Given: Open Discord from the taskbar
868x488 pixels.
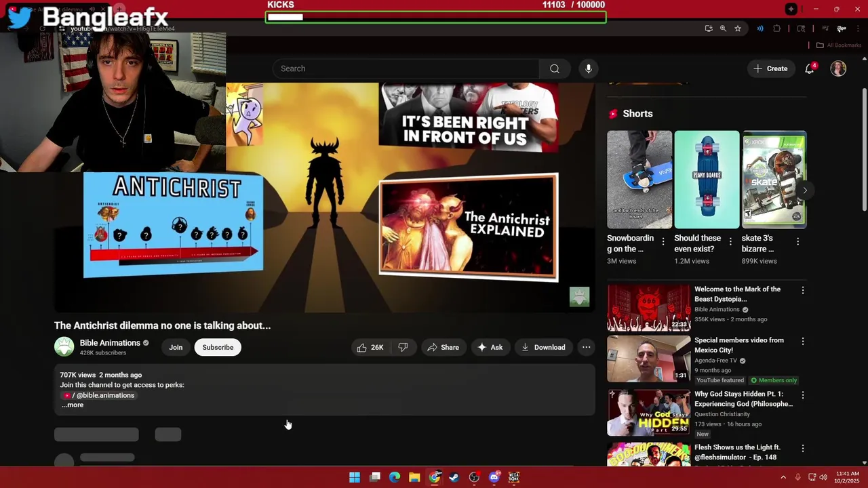Looking at the screenshot, I should 494,477.
